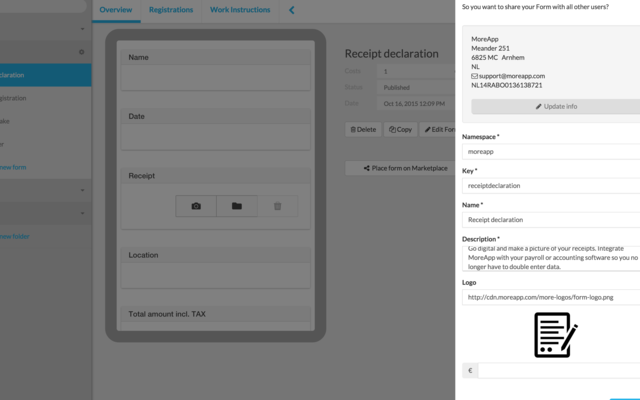Click the Name field in share panel
Screen dimensions: 640x400
click(x=551, y=220)
